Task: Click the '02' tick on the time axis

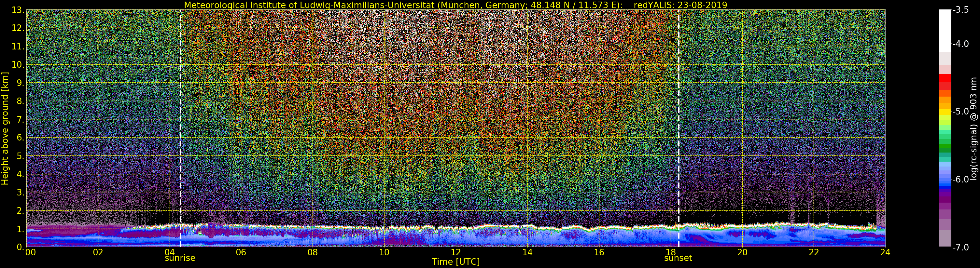Action: pyautogui.click(x=98, y=252)
